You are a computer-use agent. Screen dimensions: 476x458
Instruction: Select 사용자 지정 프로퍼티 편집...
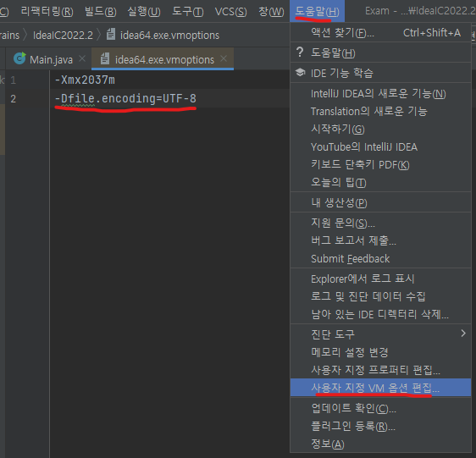point(380,370)
